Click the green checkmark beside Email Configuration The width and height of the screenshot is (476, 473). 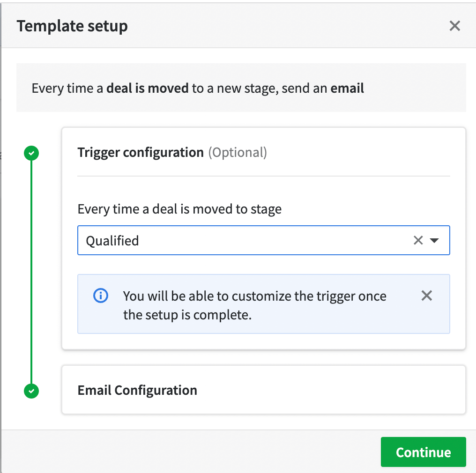coord(31,391)
